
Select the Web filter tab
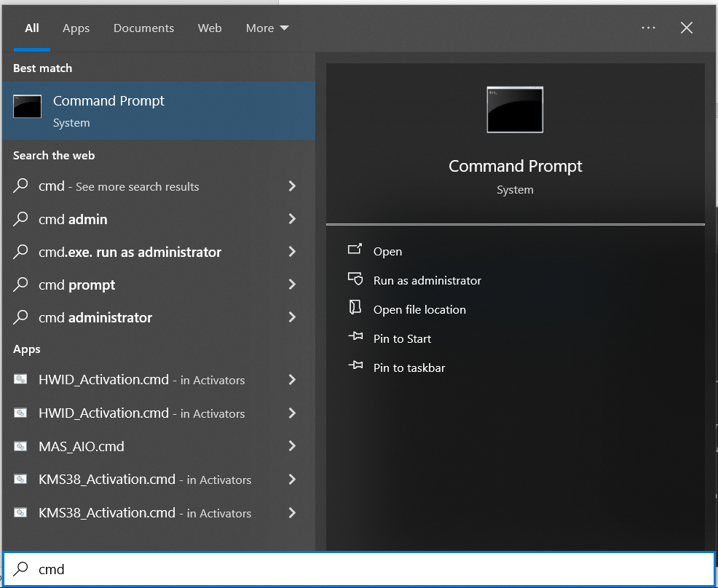tap(210, 28)
